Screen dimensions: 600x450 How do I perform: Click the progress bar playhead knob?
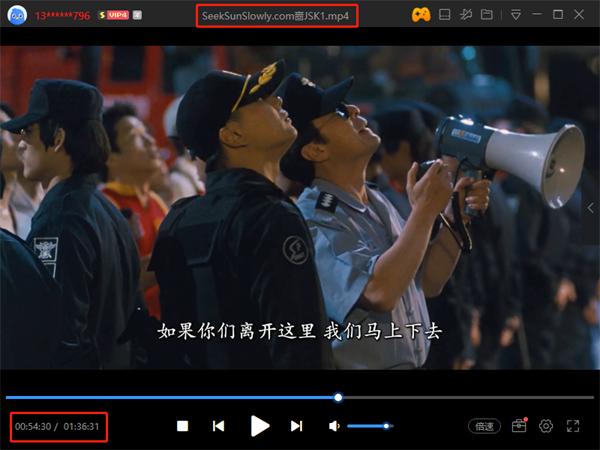point(338,398)
